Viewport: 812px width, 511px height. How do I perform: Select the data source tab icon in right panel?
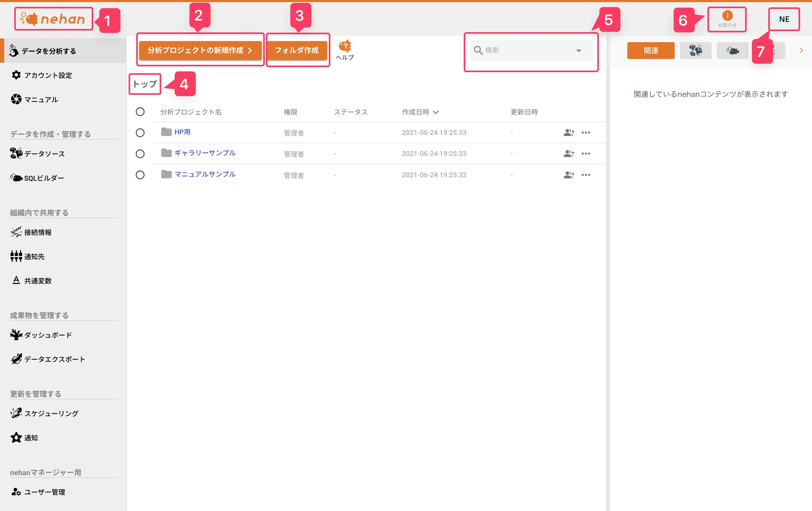(695, 51)
